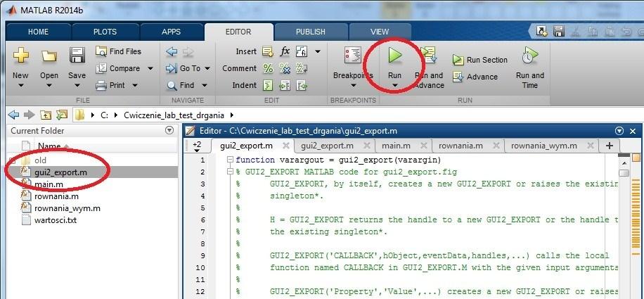The width and height of the screenshot is (644, 299).
Task: Expand the Breakpoints dropdown arrow
Action: pyautogui.click(x=353, y=85)
